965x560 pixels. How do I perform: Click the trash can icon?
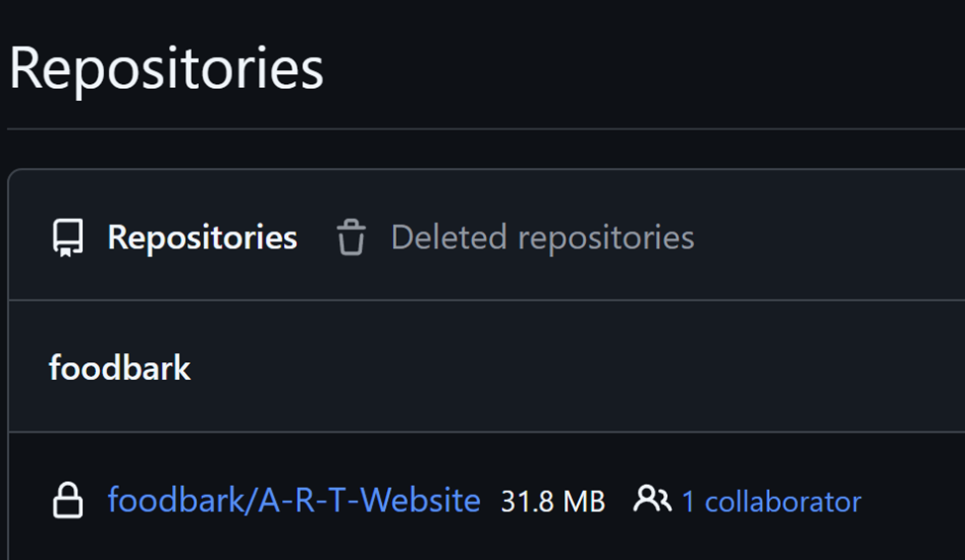[351, 238]
